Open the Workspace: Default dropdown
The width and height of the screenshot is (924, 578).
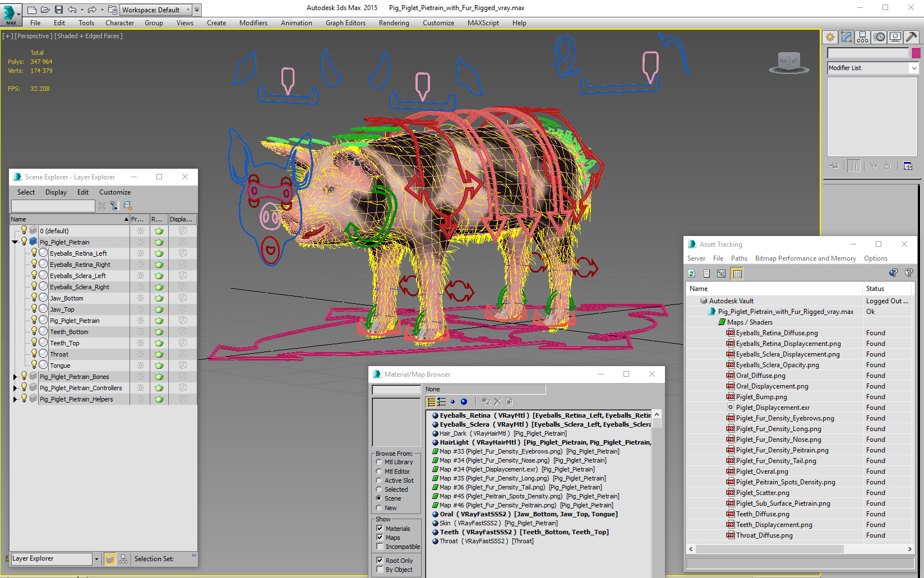(x=155, y=10)
